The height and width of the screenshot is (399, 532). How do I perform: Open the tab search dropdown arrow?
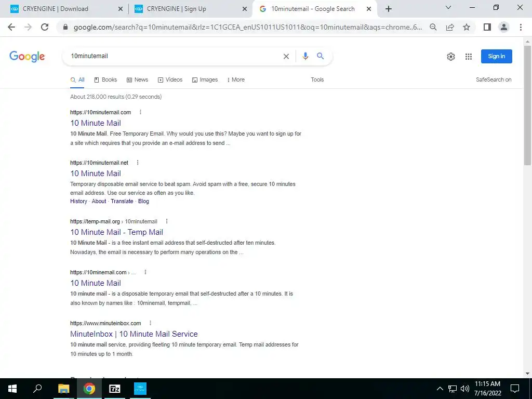click(448, 7)
